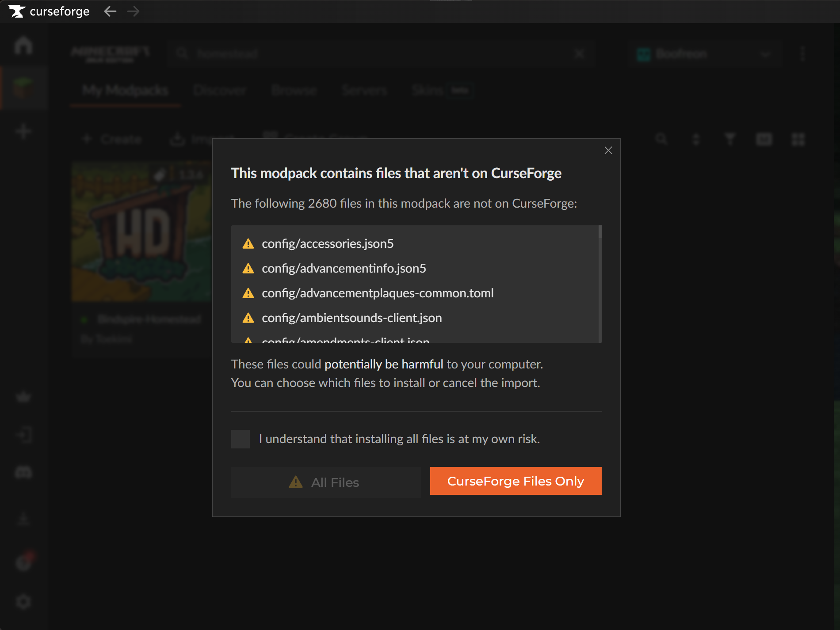Select config/advancementinfo.json5 in the list

pos(344,268)
